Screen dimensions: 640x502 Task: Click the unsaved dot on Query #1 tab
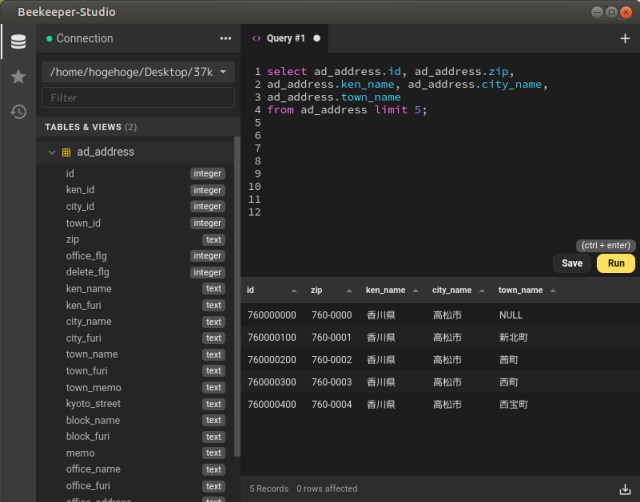click(x=317, y=38)
